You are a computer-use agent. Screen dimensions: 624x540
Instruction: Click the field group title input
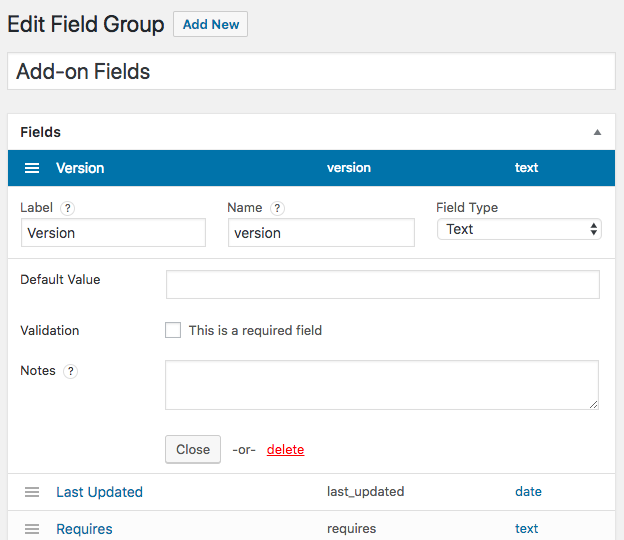311,72
